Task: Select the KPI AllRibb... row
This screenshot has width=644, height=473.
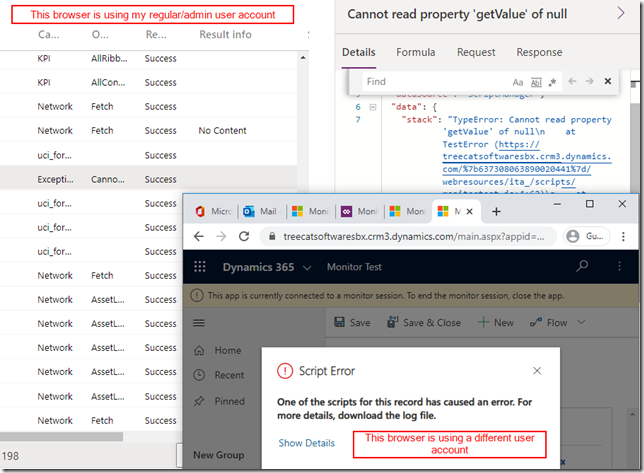Action: pyautogui.click(x=148, y=58)
